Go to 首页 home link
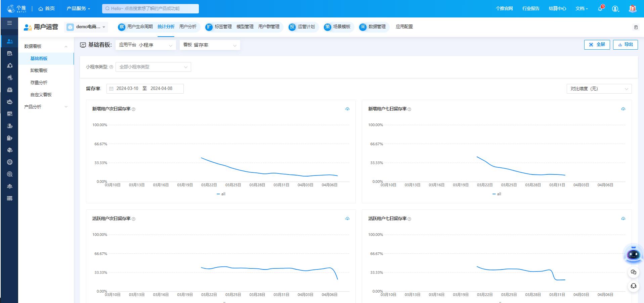The width and height of the screenshot is (644, 303). point(46,8)
